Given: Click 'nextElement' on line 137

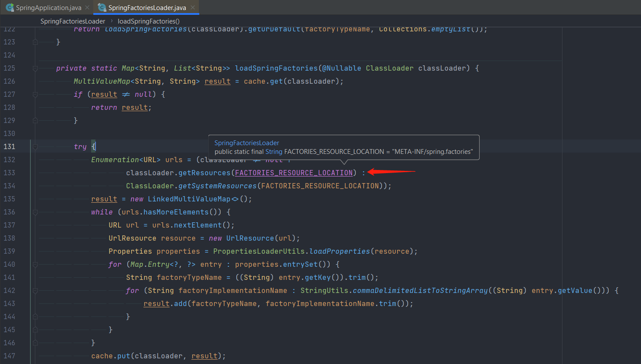Looking at the screenshot, I should [198, 225].
